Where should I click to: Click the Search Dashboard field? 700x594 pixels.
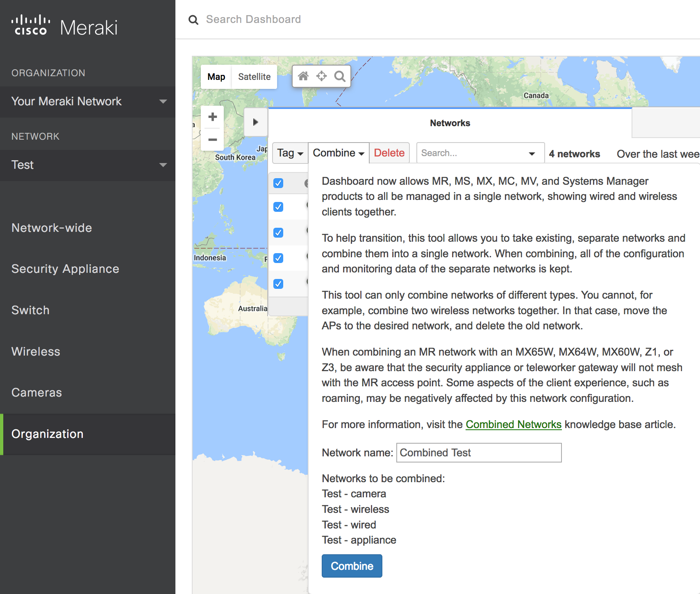253,20
